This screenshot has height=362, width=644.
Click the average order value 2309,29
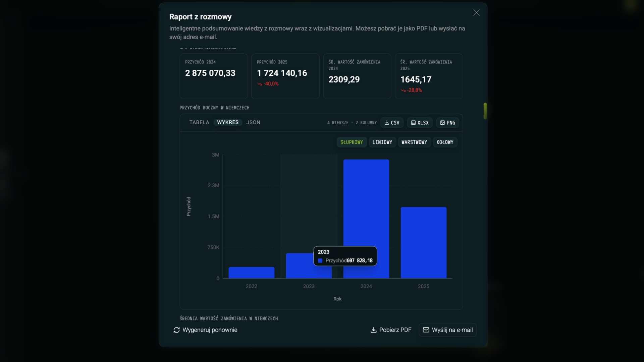click(344, 79)
